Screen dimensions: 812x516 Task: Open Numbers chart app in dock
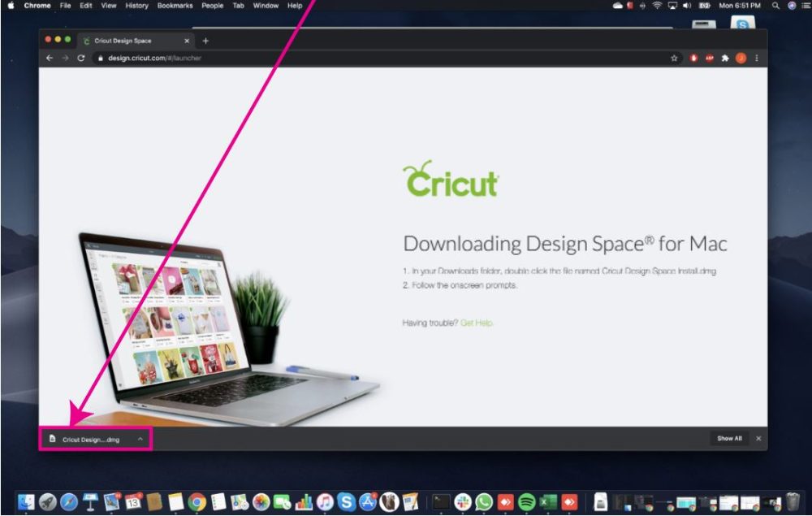click(304, 501)
